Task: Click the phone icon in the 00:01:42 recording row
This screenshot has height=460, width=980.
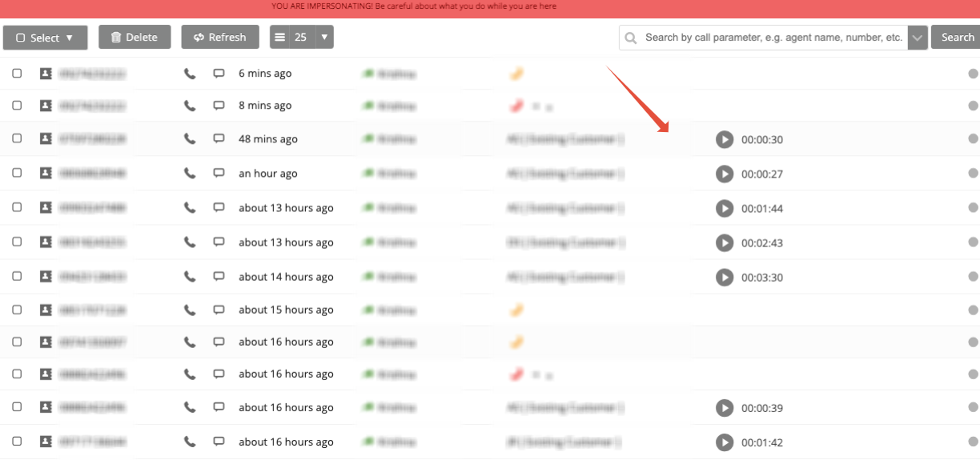Action: click(190, 442)
